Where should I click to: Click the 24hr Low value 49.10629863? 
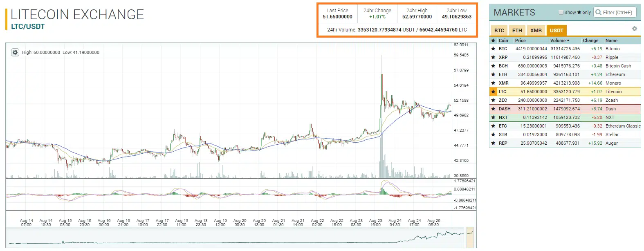tap(457, 17)
